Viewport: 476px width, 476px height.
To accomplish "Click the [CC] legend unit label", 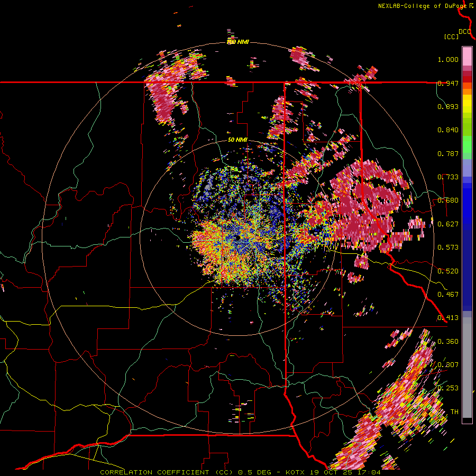I will 451,36.
